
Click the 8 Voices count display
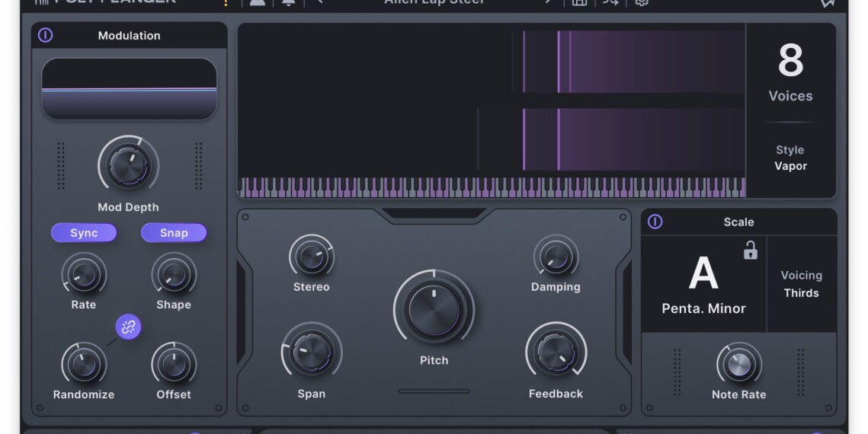tap(790, 72)
